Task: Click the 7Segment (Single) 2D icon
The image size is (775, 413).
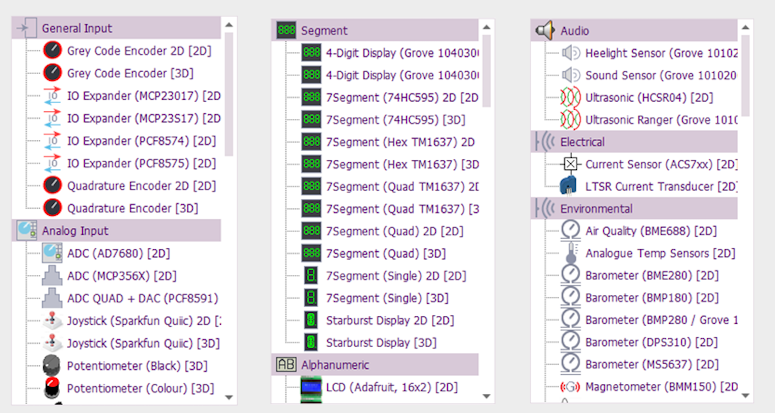Action: tap(311, 275)
